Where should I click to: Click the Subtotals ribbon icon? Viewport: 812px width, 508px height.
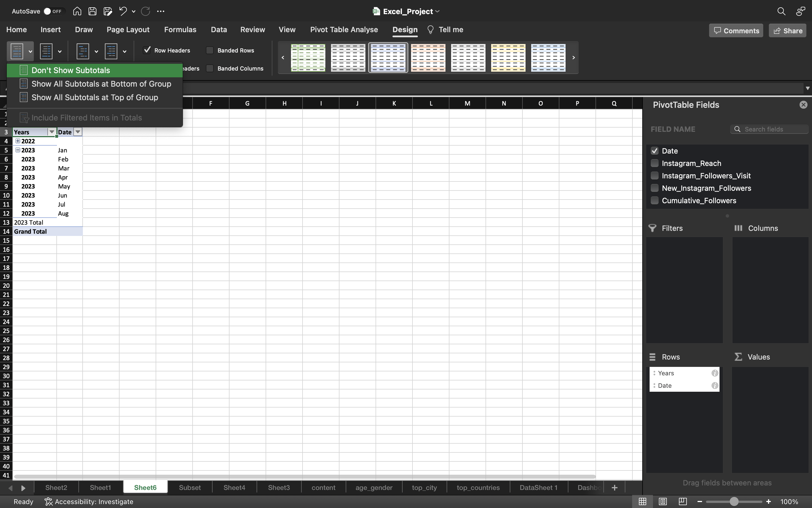tap(17, 51)
